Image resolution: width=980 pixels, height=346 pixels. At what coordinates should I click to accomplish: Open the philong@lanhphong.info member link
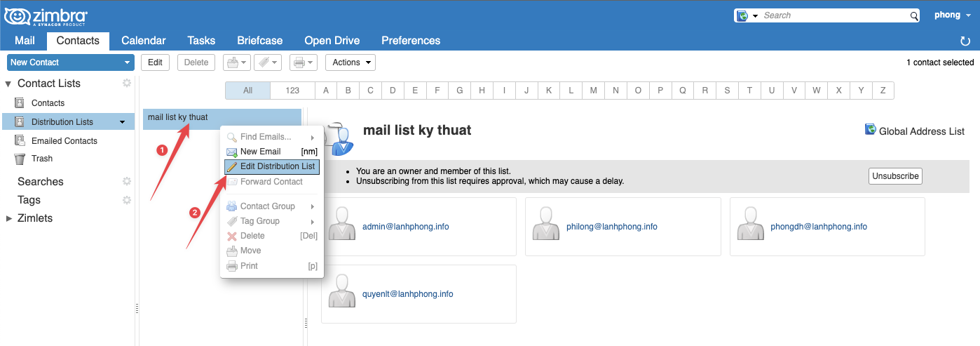(x=612, y=227)
